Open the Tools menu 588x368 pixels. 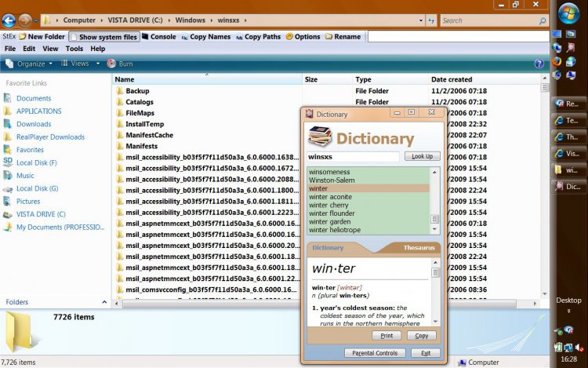74,49
